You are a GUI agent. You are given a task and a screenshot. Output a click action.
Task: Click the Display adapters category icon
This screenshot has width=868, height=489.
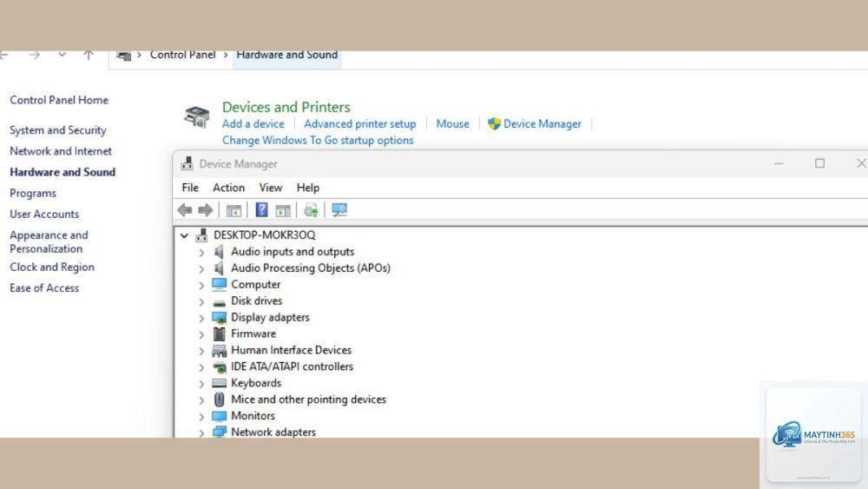click(220, 318)
